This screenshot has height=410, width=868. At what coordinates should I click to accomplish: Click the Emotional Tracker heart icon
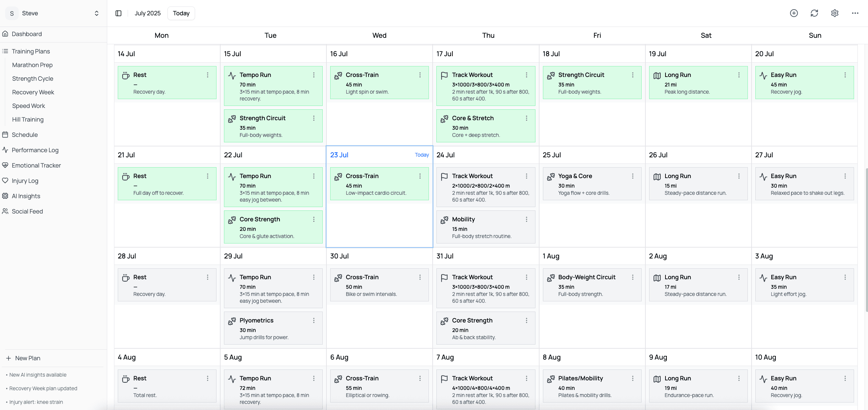tap(5, 165)
